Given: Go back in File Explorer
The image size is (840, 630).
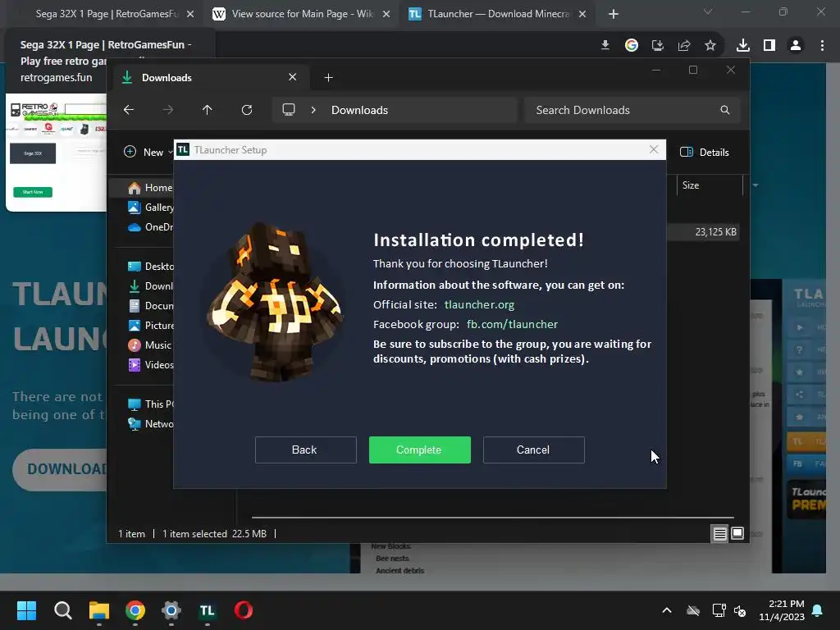Looking at the screenshot, I should coord(129,110).
